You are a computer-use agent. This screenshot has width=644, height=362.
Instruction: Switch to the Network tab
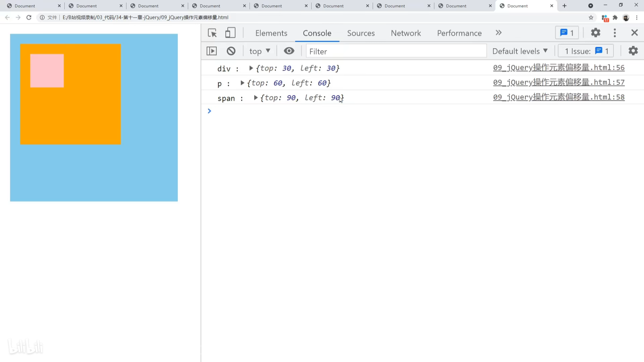point(406,33)
